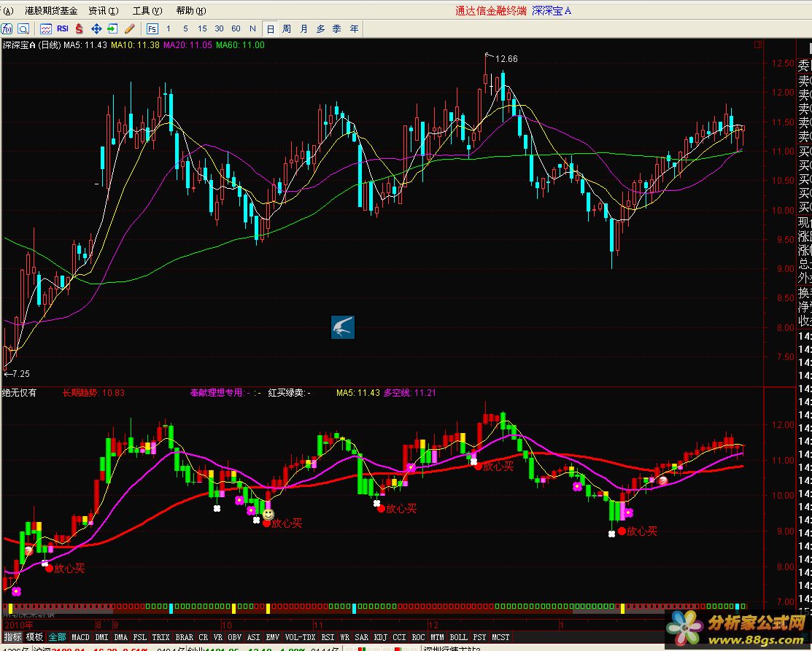Viewport: 812px width, 651px height.
Task: Click the bird logo in chart center
Action: click(342, 327)
